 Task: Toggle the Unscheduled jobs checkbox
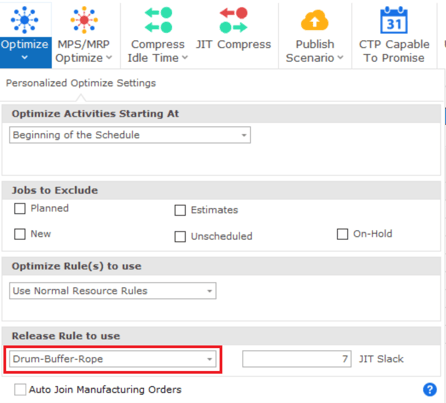[x=180, y=236]
